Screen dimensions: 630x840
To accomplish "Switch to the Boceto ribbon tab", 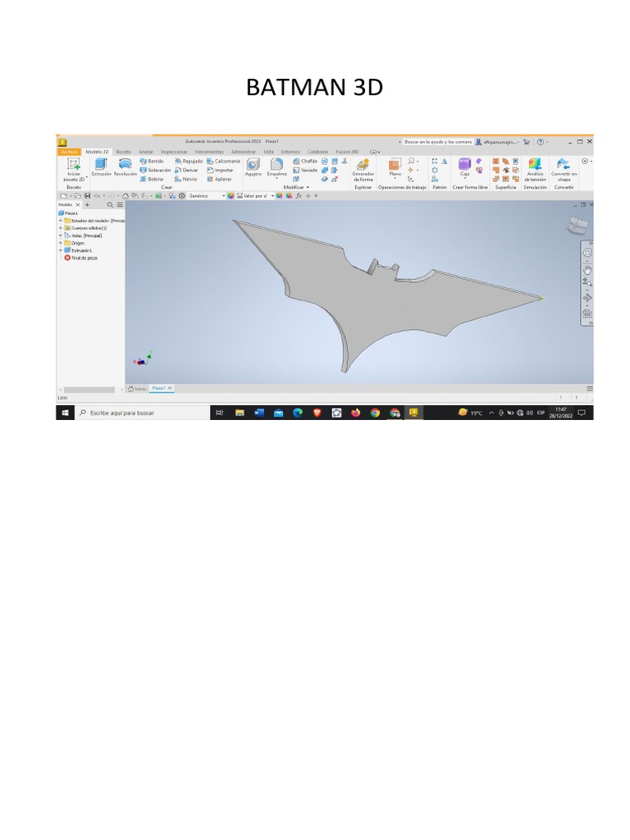I will tap(124, 152).
